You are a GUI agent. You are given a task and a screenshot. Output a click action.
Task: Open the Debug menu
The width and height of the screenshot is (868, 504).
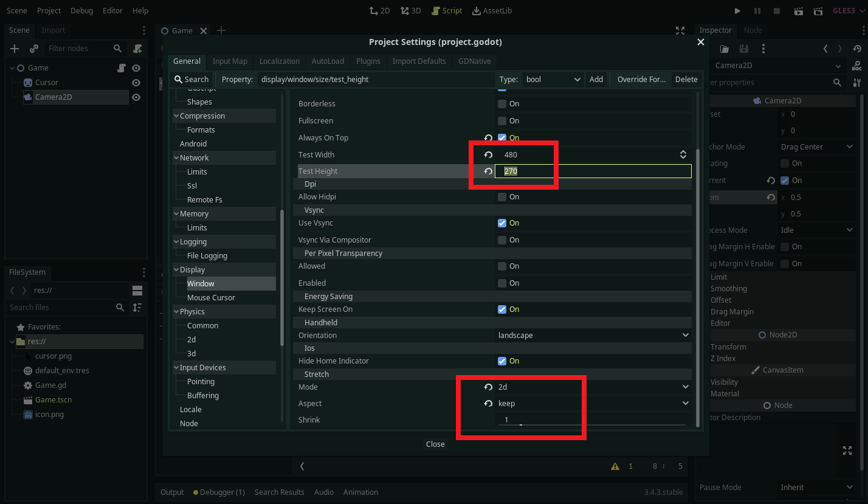(81, 10)
